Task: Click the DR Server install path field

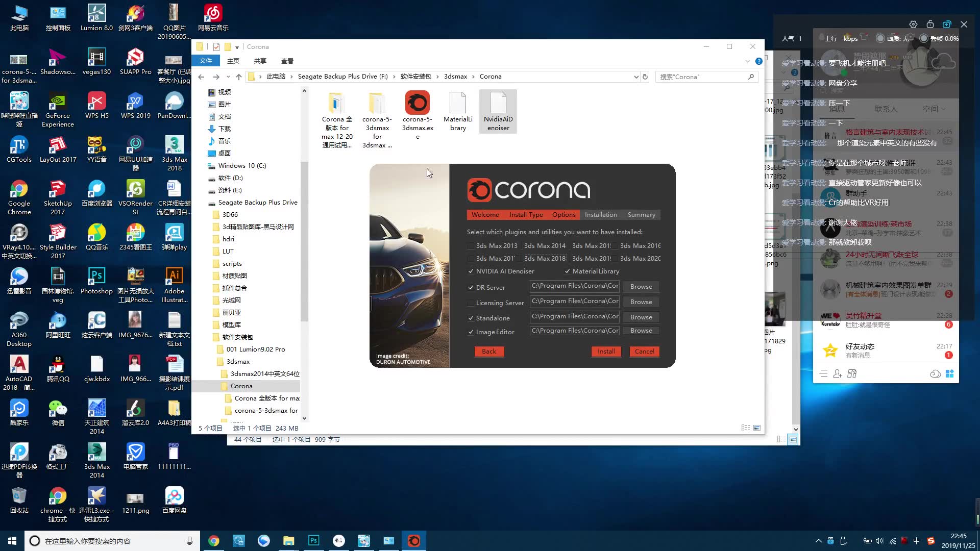Action: click(x=575, y=286)
